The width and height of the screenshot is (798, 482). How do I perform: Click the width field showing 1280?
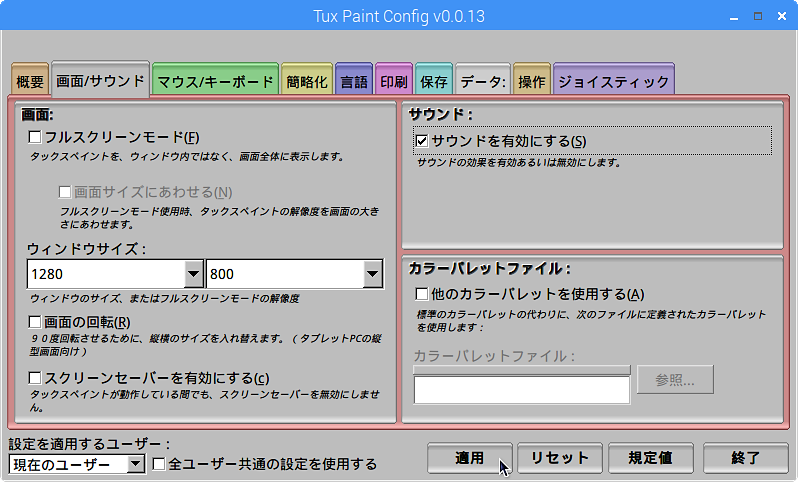(x=106, y=274)
